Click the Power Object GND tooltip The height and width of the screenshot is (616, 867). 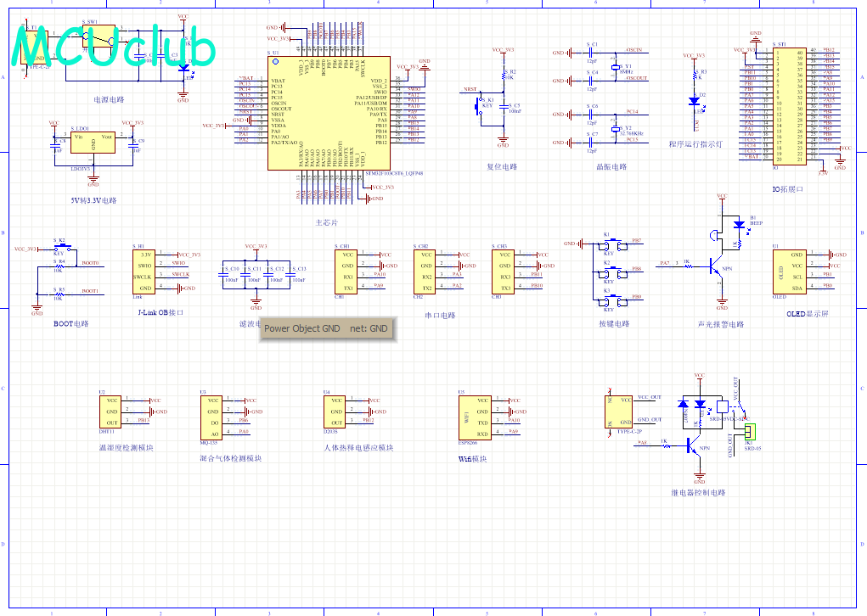pyautogui.click(x=328, y=328)
